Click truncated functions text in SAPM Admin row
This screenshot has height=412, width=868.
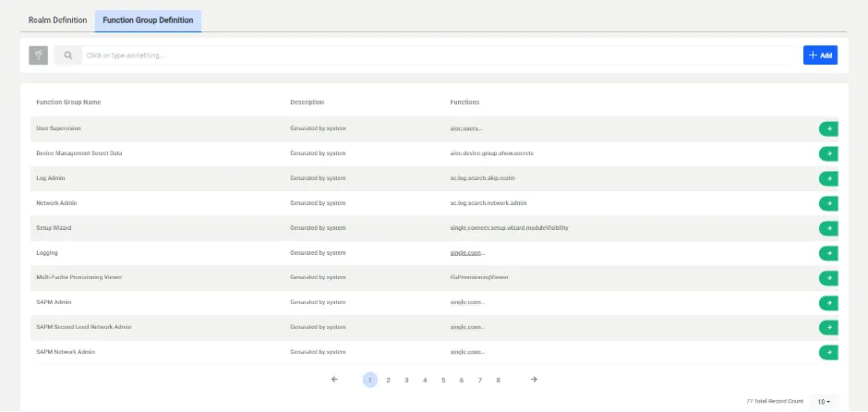[x=468, y=302]
